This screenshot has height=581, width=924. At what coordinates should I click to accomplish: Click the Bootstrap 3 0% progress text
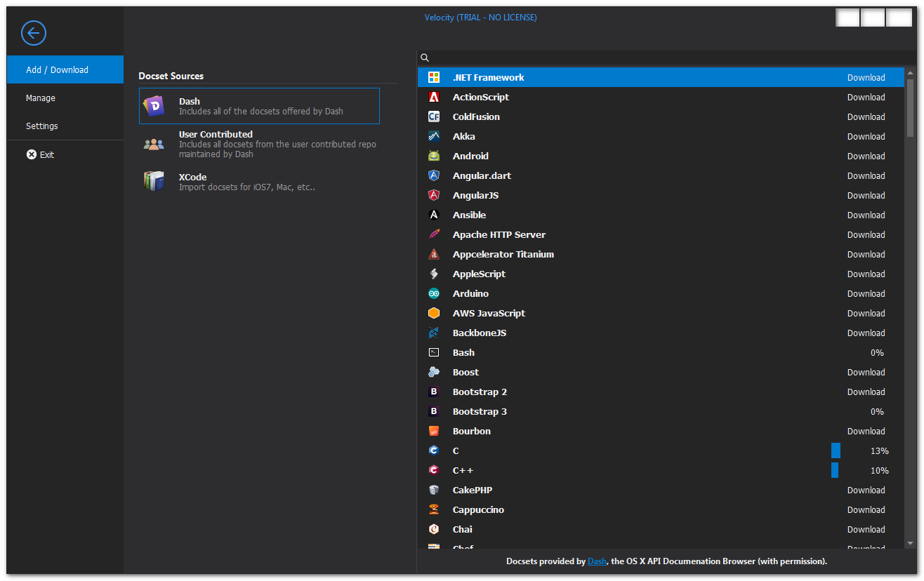[877, 411]
